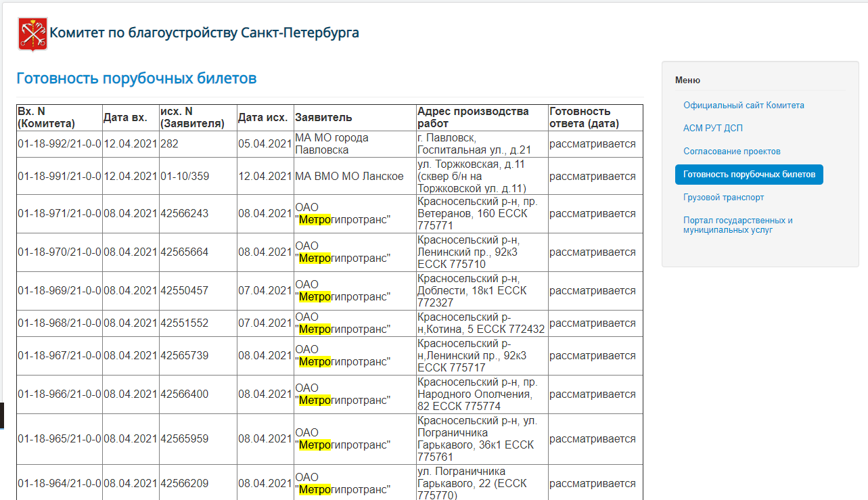This screenshot has width=868, height=500.
Task: Click the Saint Petersburg coat of arms logo
Action: pos(32,35)
